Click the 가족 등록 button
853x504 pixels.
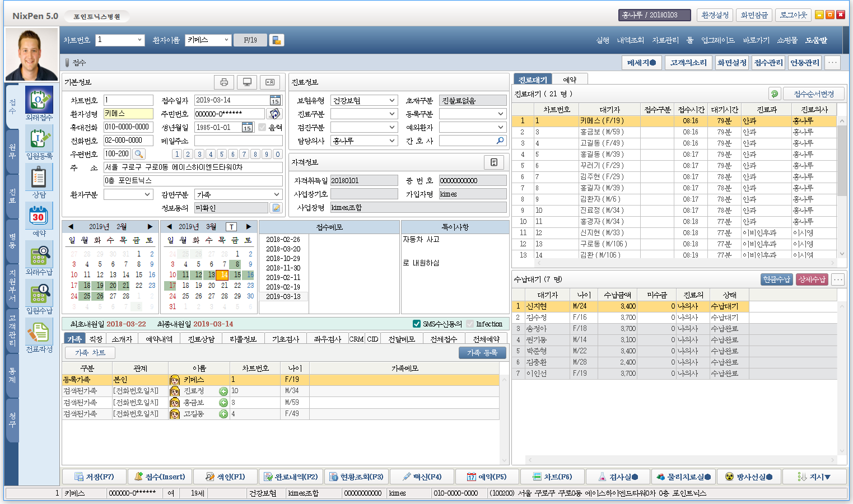[x=482, y=352]
